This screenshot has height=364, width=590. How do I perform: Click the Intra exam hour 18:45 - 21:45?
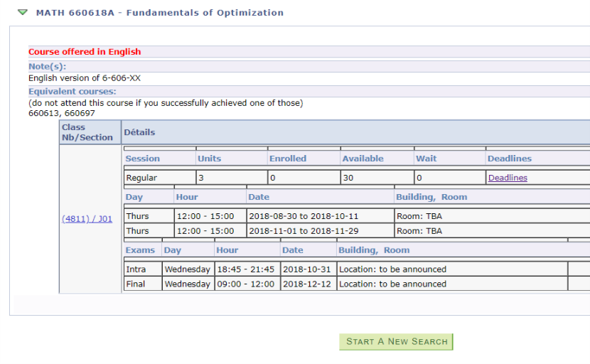(246, 269)
